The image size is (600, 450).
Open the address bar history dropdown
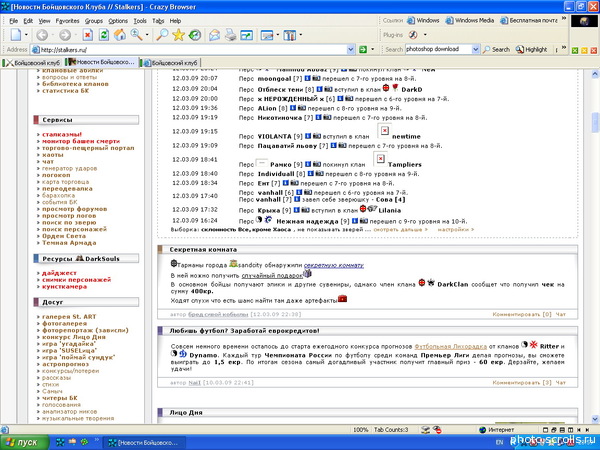[351, 49]
